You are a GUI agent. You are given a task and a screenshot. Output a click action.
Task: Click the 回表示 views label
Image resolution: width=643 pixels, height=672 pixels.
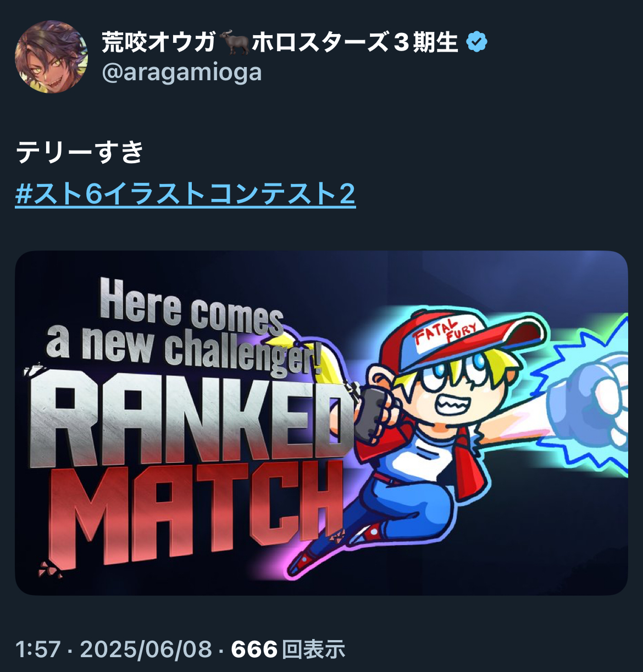click(313, 649)
